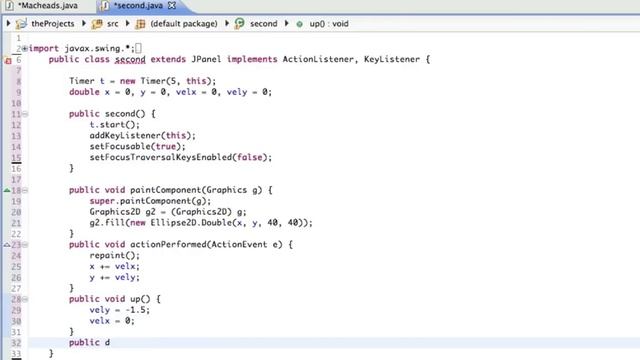The width and height of the screenshot is (640, 360).
Task: Expand the arrow before up() breadcrumb
Action: pyautogui.click(x=287, y=23)
